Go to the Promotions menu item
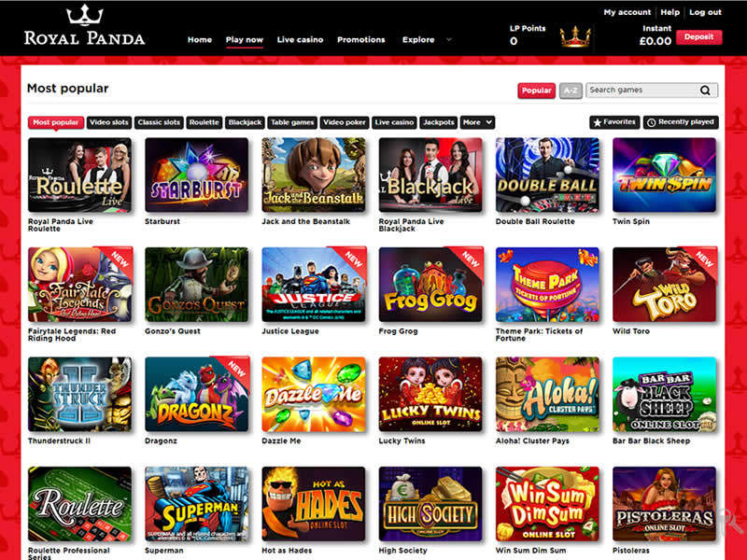747x560 pixels. [x=361, y=40]
